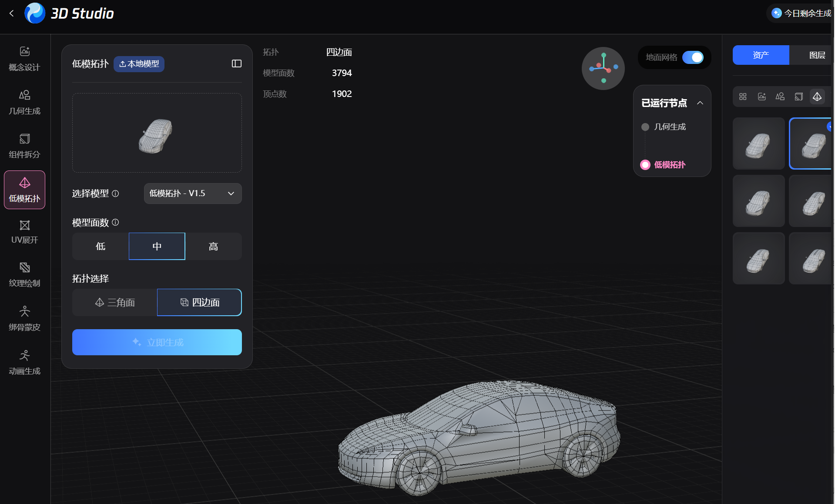
Task: Open 纹理绘制 in the sidebar
Action: (x=24, y=275)
